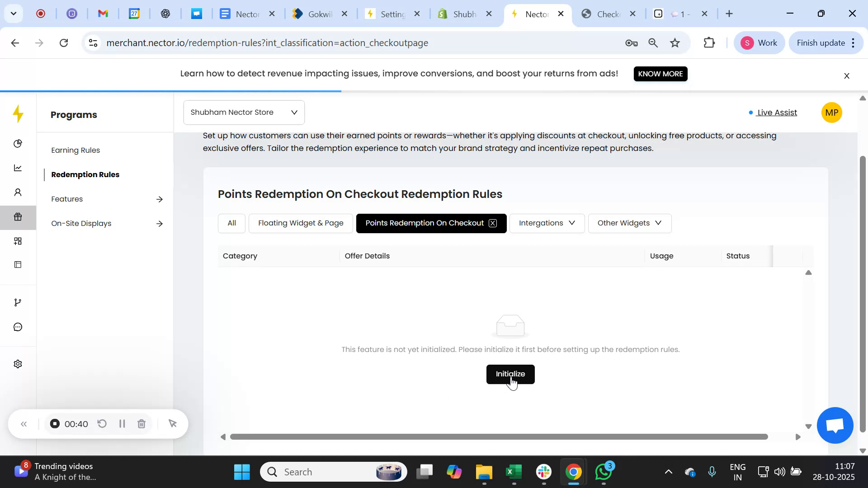
Task: Open the Other Widgets dropdown
Action: (x=629, y=223)
